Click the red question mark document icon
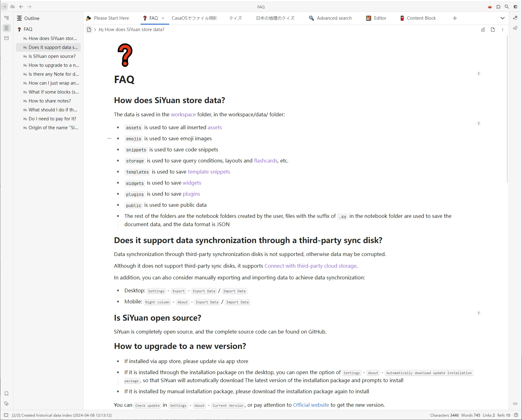The height and width of the screenshot is (420, 522). click(125, 55)
